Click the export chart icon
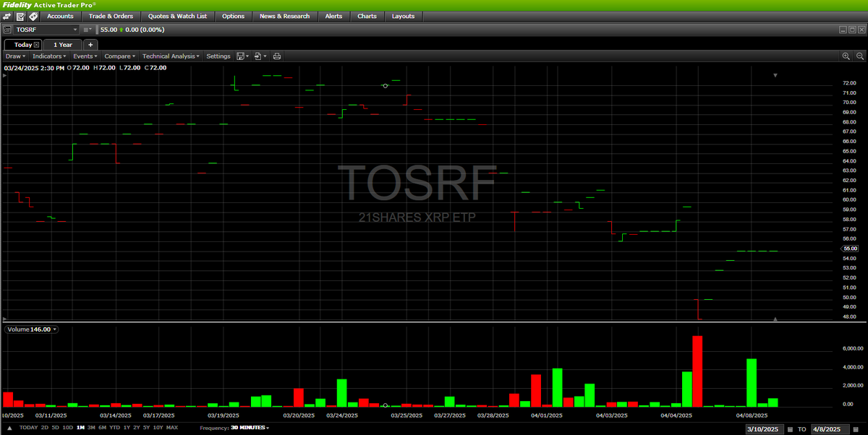 click(x=260, y=56)
